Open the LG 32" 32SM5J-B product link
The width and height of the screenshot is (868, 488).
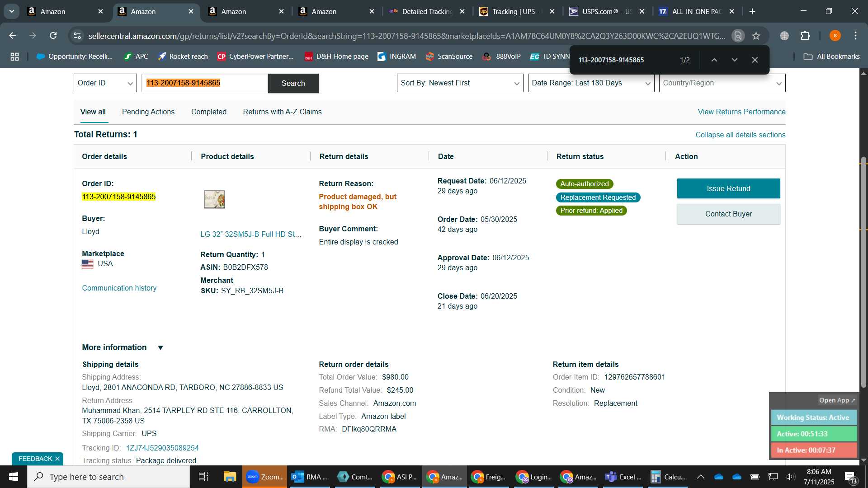(x=251, y=234)
